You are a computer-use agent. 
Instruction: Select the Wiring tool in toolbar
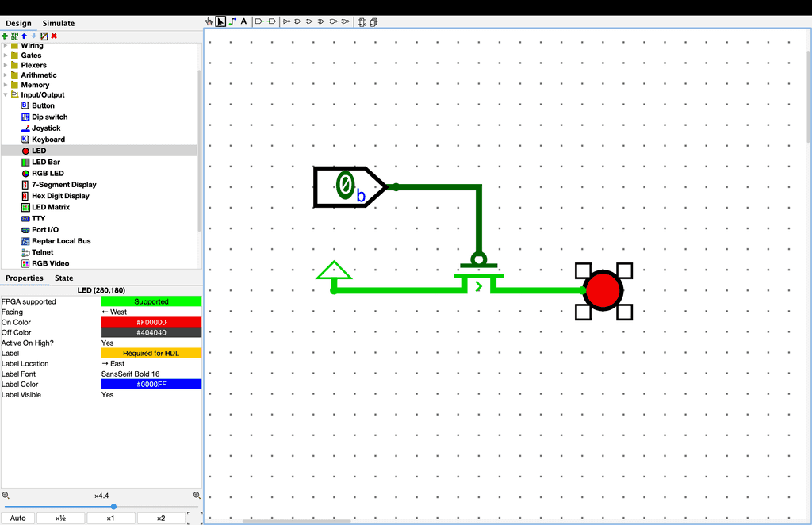pos(232,21)
